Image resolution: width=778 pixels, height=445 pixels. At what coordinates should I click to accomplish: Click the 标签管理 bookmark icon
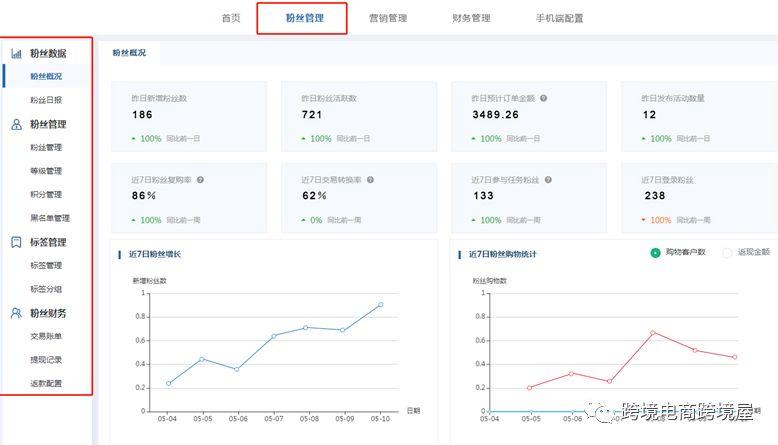click(x=16, y=242)
